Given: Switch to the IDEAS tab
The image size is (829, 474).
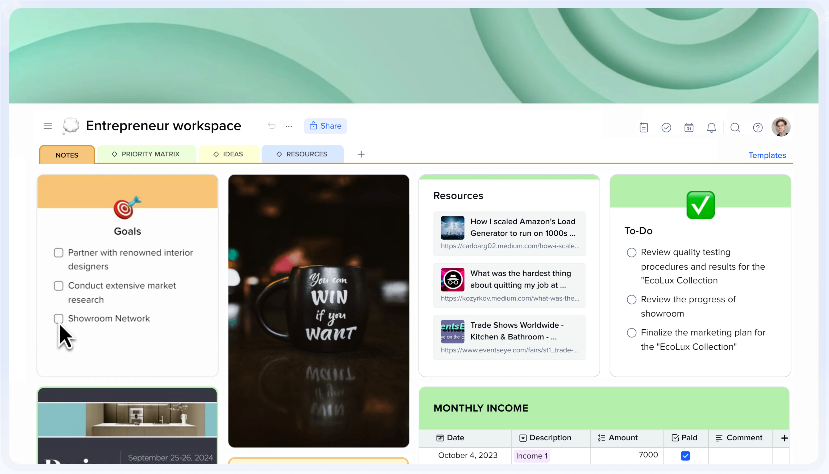Looking at the screenshot, I should [228, 154].
